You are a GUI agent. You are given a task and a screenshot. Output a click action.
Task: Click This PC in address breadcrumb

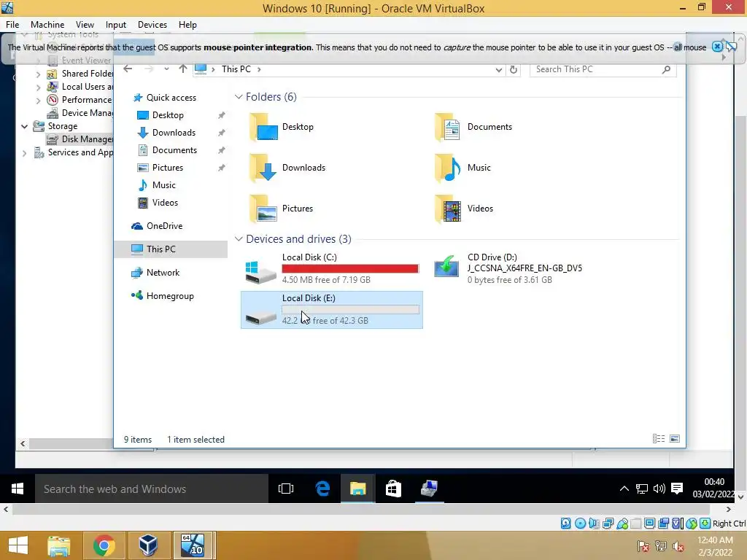pos(236,69)
